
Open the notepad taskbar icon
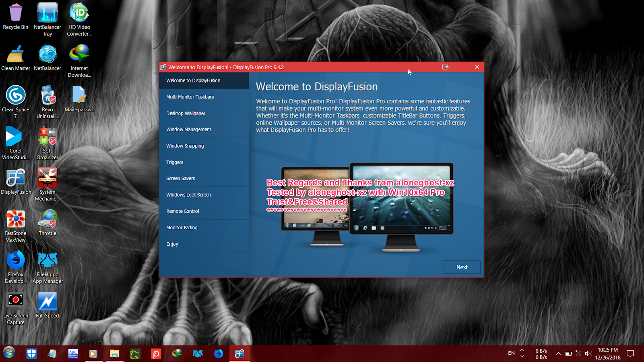[x=52, y=354]
